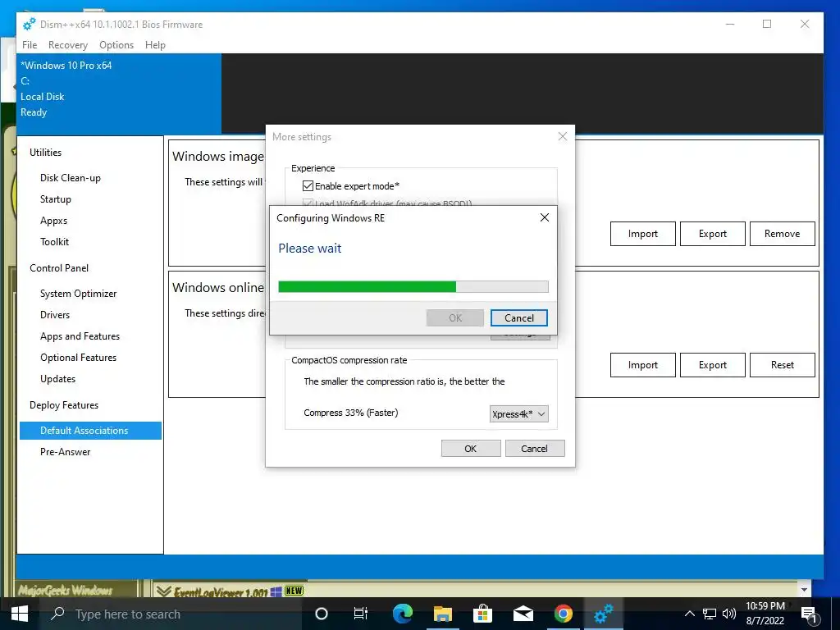The image size is (840, 630).
Task: Click the Remove button
Action: tap(782, 234)
